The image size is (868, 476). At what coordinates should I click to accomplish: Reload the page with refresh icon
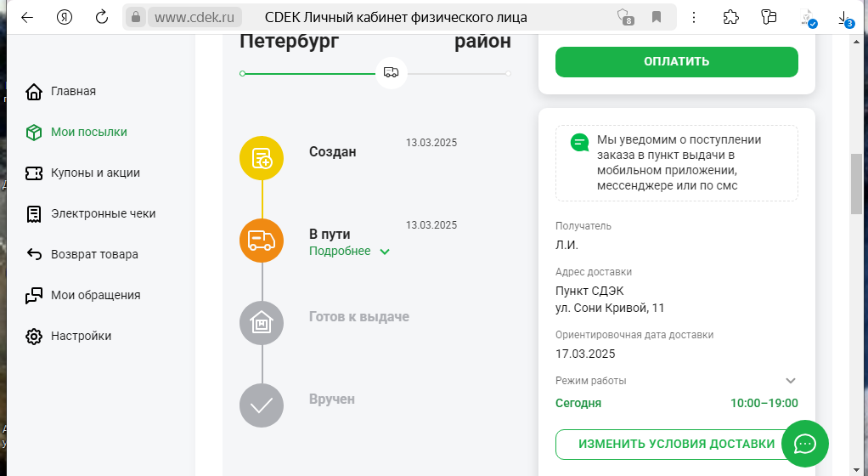[101, 17]
